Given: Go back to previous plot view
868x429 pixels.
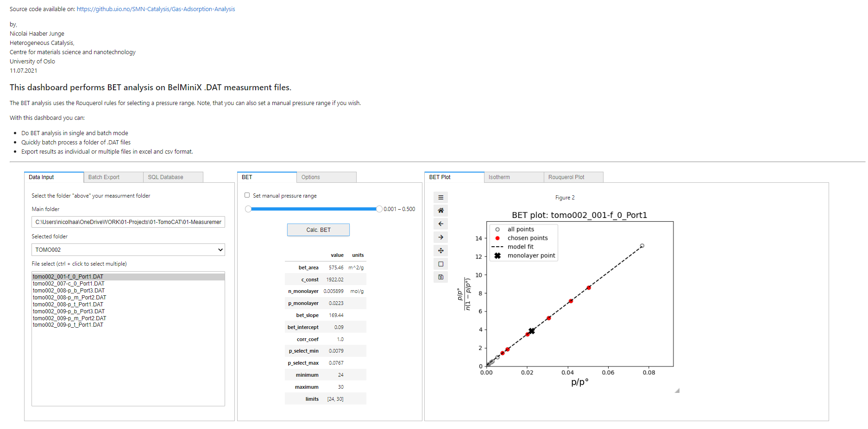Looking at the screenshot, I should click(440, 224).
